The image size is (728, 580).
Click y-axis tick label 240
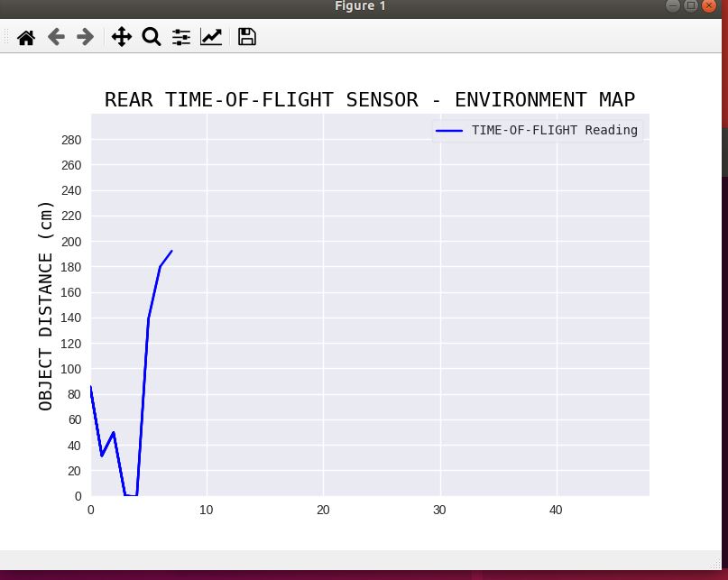pos(71,190)
